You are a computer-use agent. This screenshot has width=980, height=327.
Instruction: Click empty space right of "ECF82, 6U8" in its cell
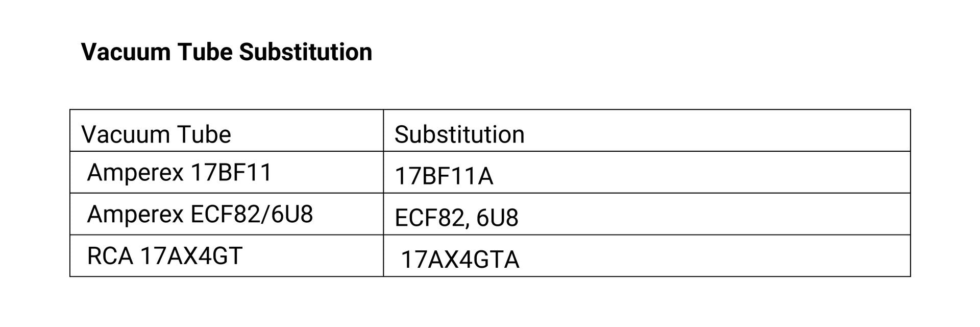[x=715, y=214]
